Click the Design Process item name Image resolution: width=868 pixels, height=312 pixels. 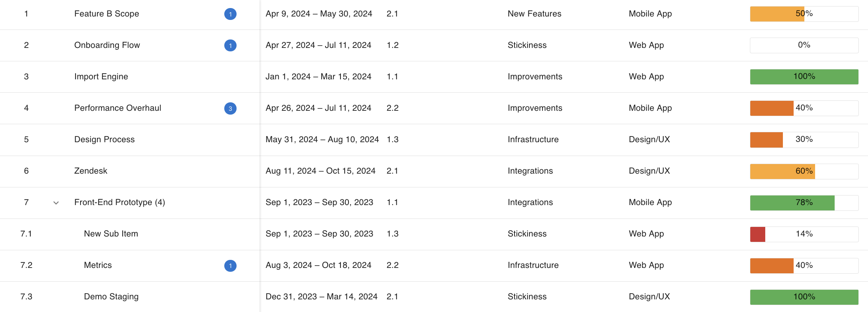pyautogui.click(x=104, y=140)
